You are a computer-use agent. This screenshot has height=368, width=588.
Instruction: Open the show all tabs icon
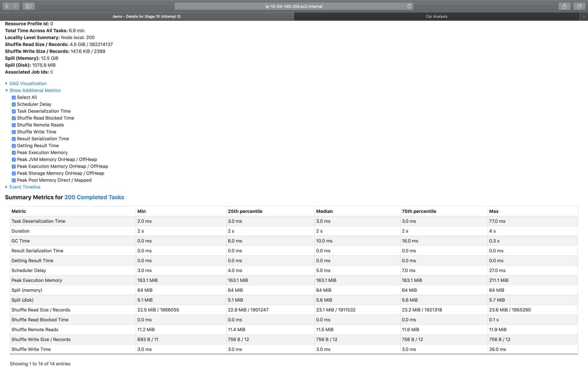[x=579, y=6]
